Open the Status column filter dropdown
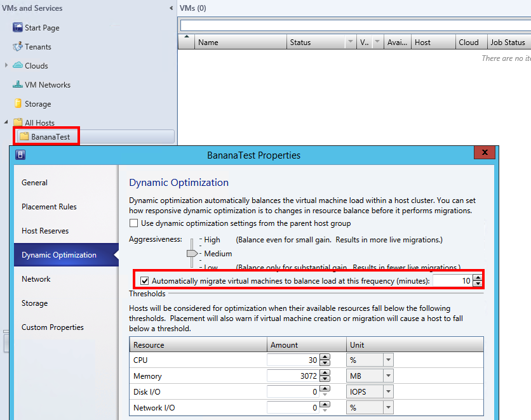Image resolution: width=531 pixels, height=420 pixels. click(351, 42)
